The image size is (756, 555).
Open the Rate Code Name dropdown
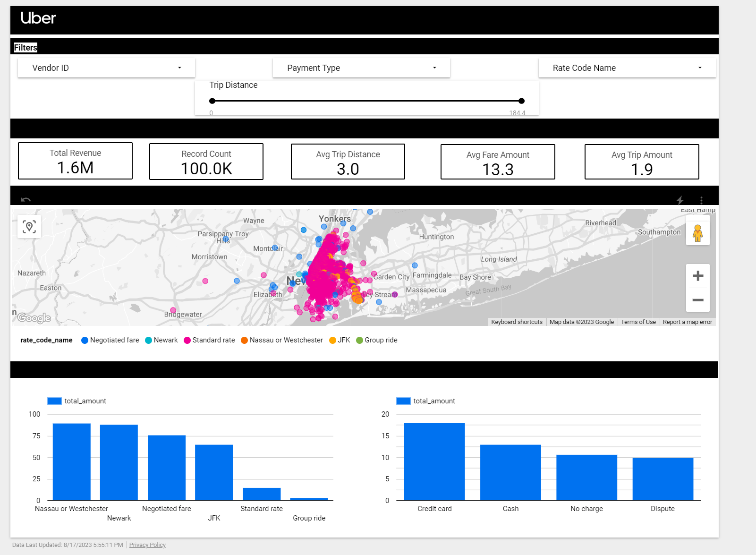click(x=627, y=68)
